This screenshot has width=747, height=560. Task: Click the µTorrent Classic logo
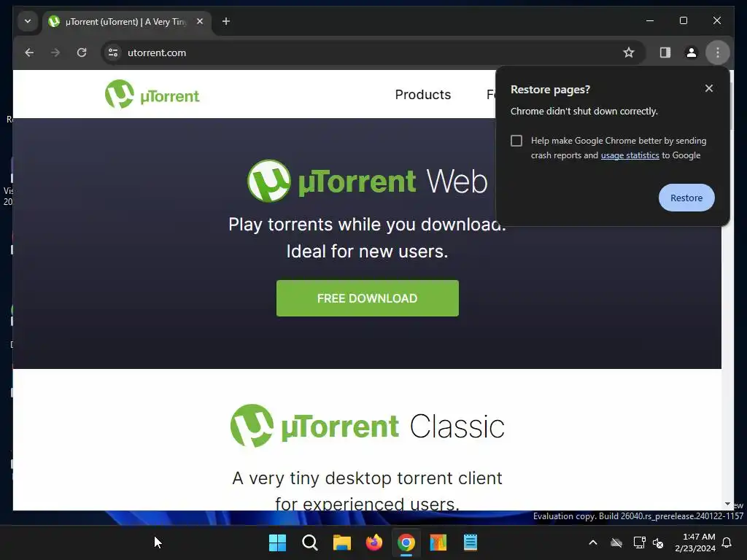pos(368,426)
